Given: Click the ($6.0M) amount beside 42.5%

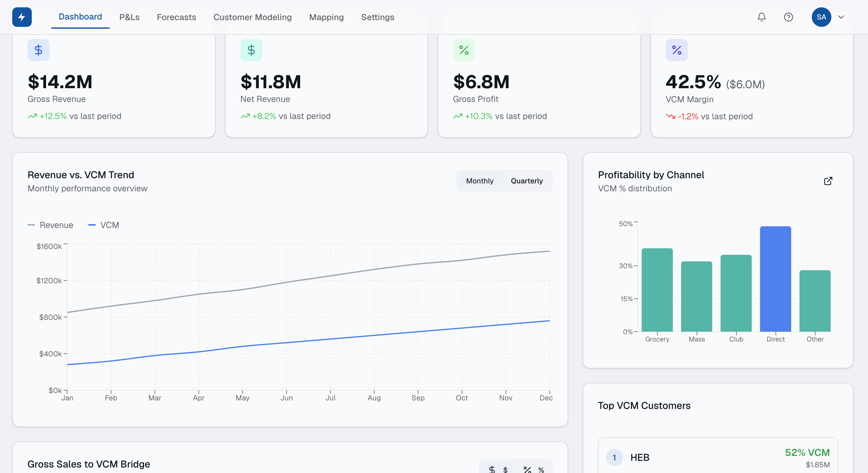Looking at the screenshot, I should point(745,84).
